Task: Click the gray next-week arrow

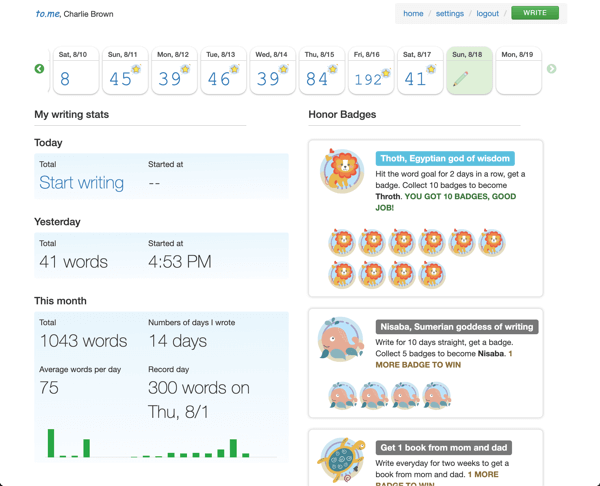Action: coord(551,69)
